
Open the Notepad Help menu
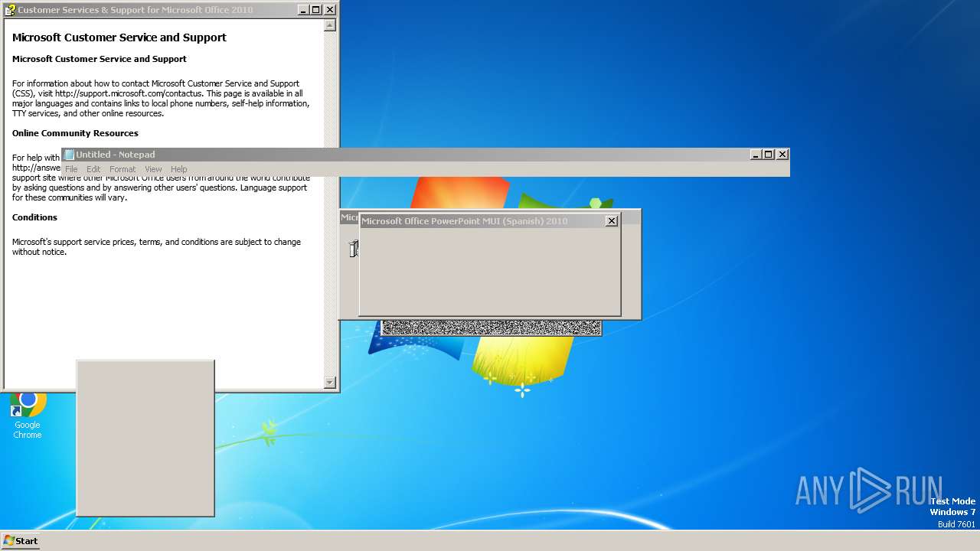pyautogui.click(x=178, y=169)
